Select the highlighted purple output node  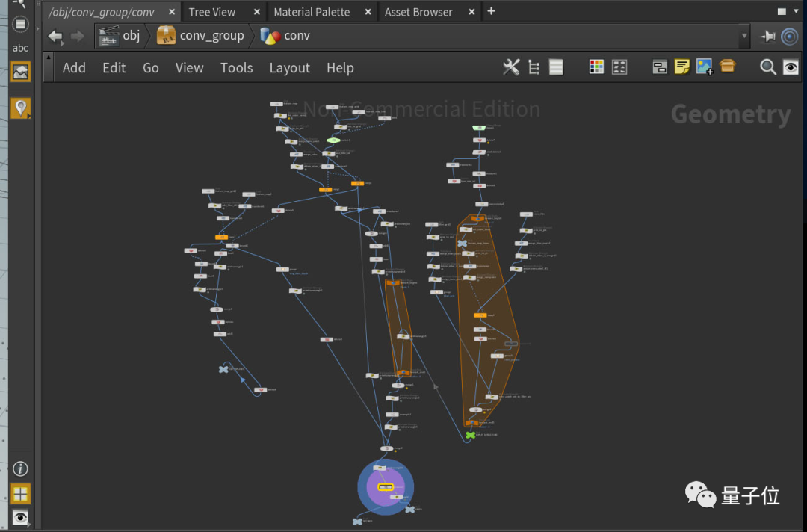click(386, 486)
